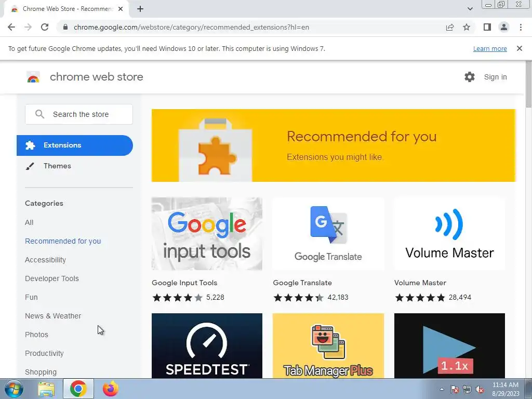Open a new tab with the plus button

click(140, 9)
